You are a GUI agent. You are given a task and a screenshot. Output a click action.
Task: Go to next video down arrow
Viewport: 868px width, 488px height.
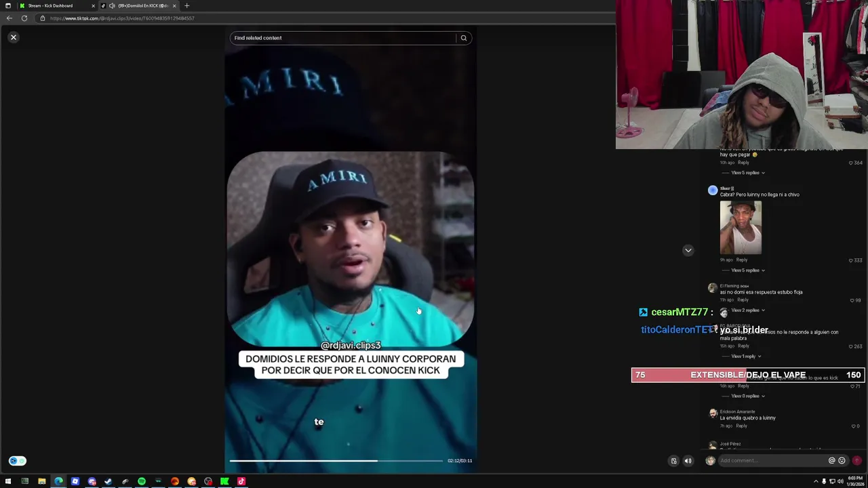pyautogui.click(x=688, y=250)
